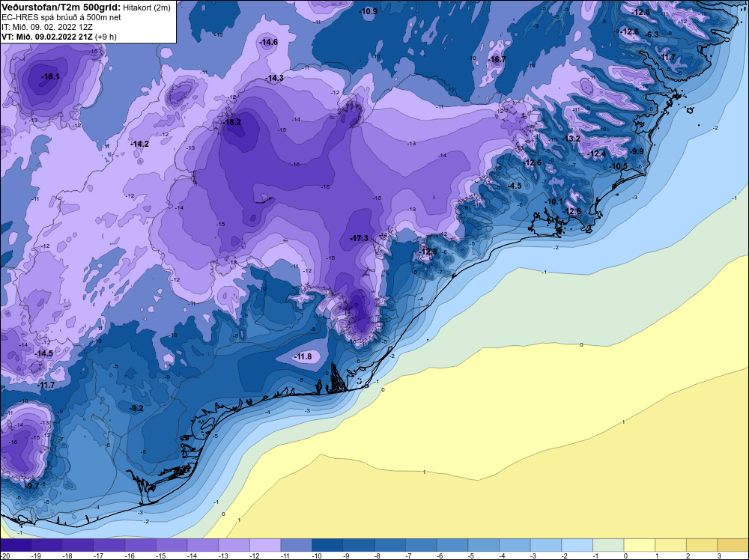
Task: Click the -4.5 temperature label
Action: 515,186
